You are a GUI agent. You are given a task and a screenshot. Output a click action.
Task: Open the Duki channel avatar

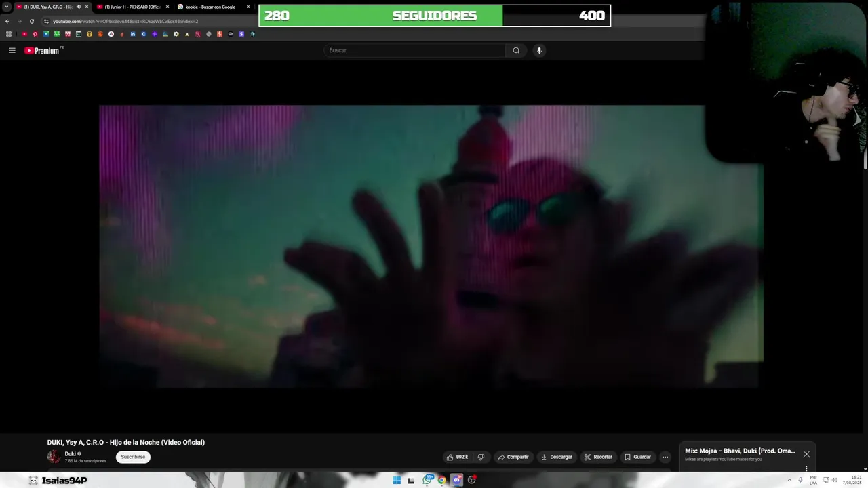point(54,457)
